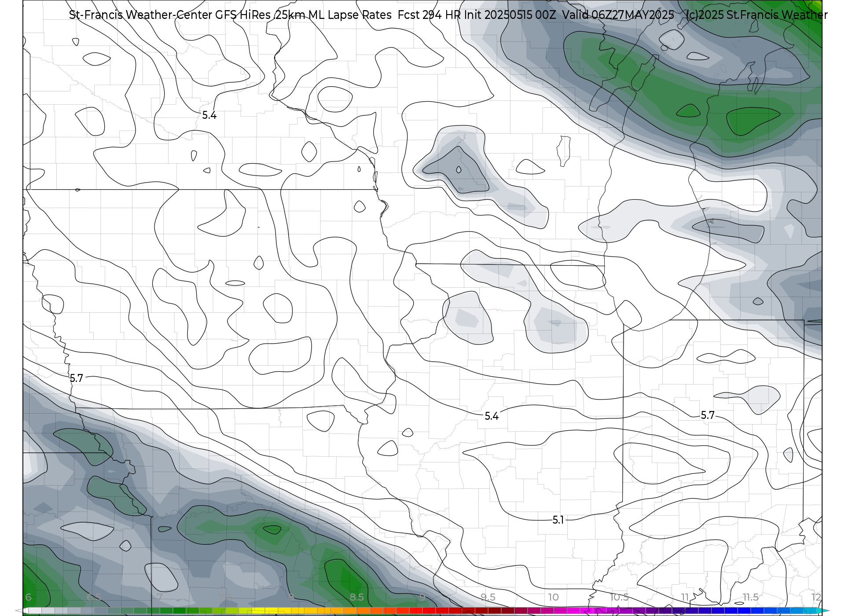
Task: Click the '11' color scale label
Action: (685, 597)
